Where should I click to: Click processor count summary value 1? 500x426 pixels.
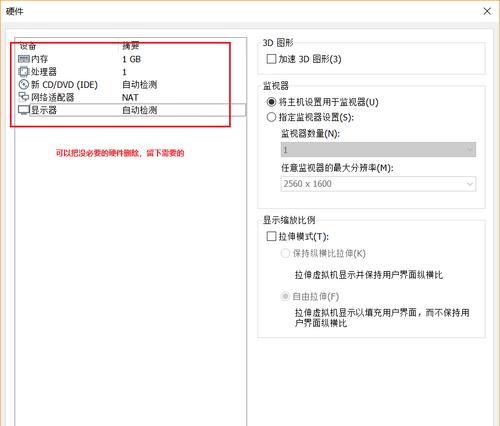(x=124, y=72)
